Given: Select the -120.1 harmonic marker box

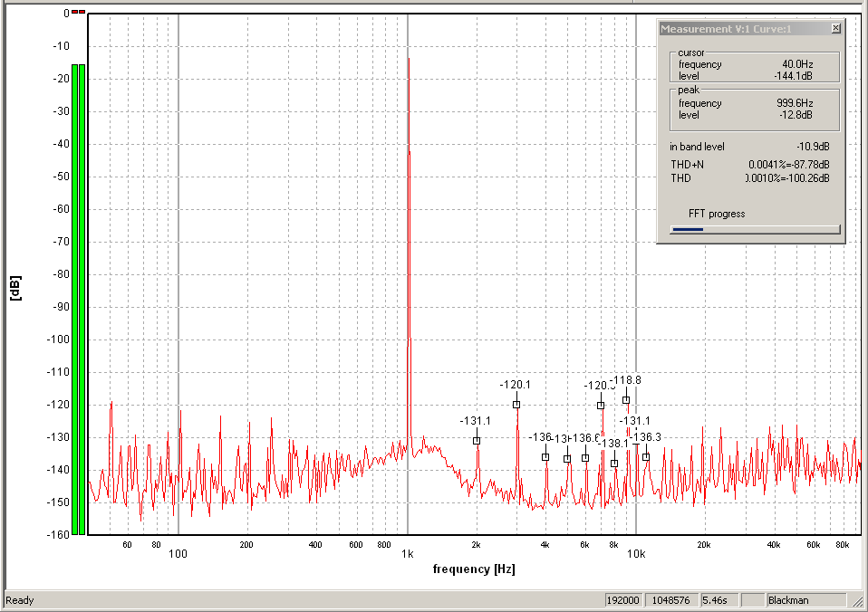Looking at the screenshot, I should pyautogui.click(x=516, y=405).
